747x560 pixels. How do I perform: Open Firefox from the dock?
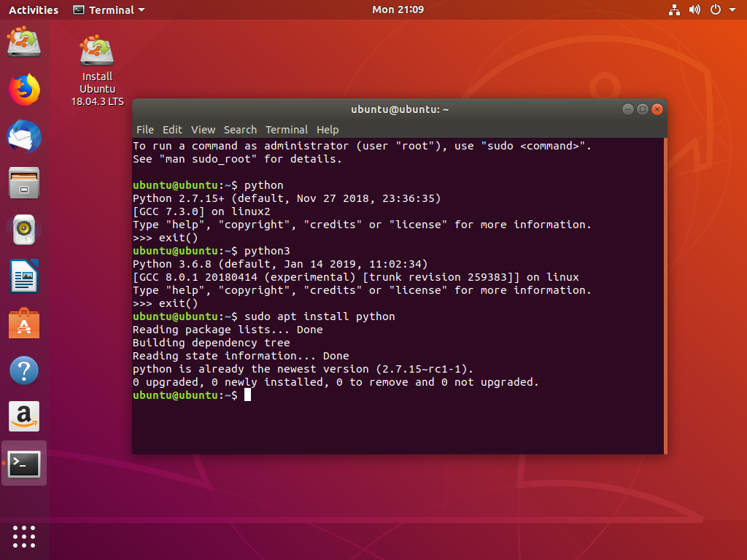(24, 89)
